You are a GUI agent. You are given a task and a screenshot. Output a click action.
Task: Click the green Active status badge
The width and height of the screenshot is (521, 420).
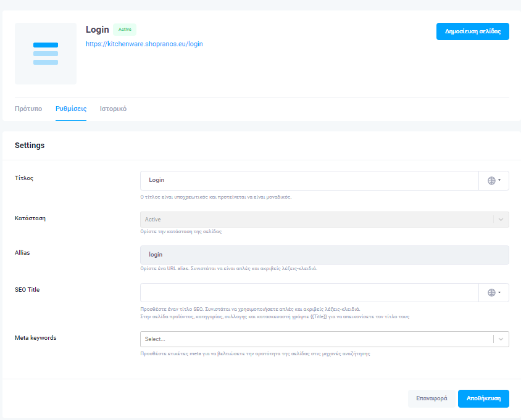point(125,30)
